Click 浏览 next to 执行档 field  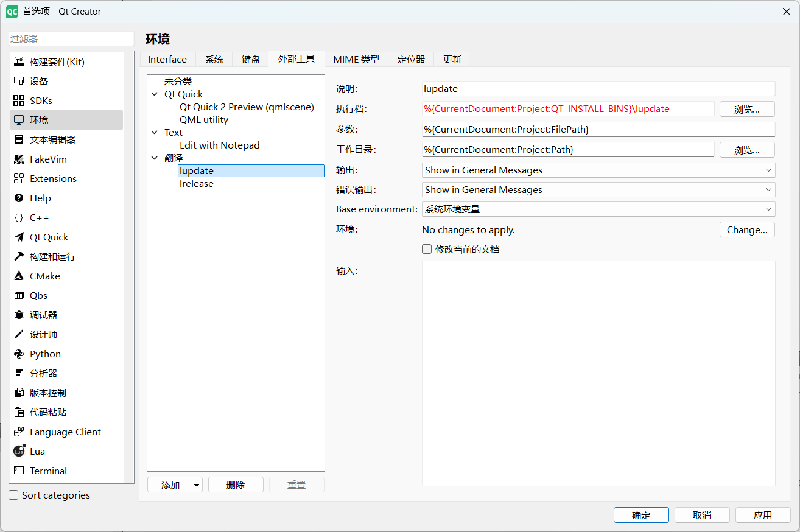tap(747, 109)
